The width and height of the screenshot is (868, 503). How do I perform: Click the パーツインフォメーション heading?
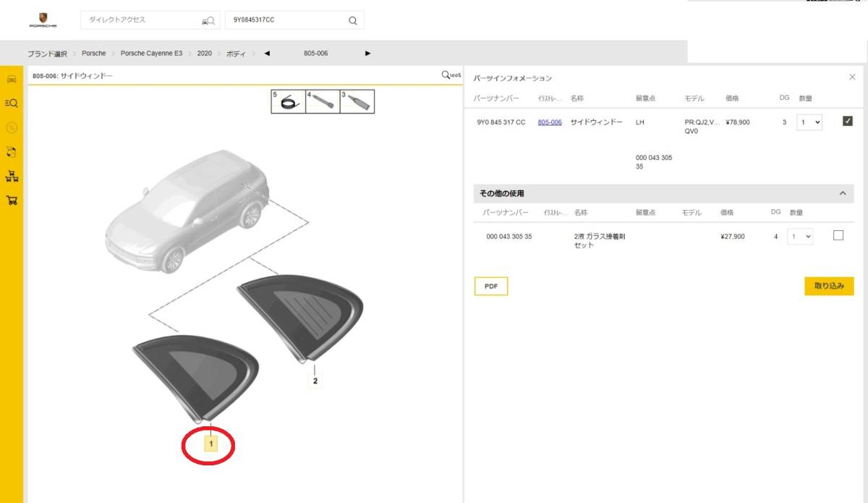coord(512,77)
